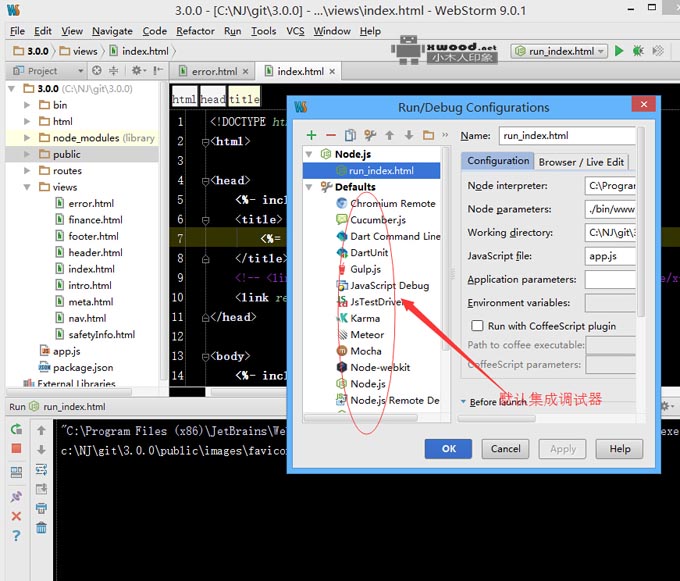680x581 pixels.
Task: Clear all trash icon in Run panel
Action: 41,528
